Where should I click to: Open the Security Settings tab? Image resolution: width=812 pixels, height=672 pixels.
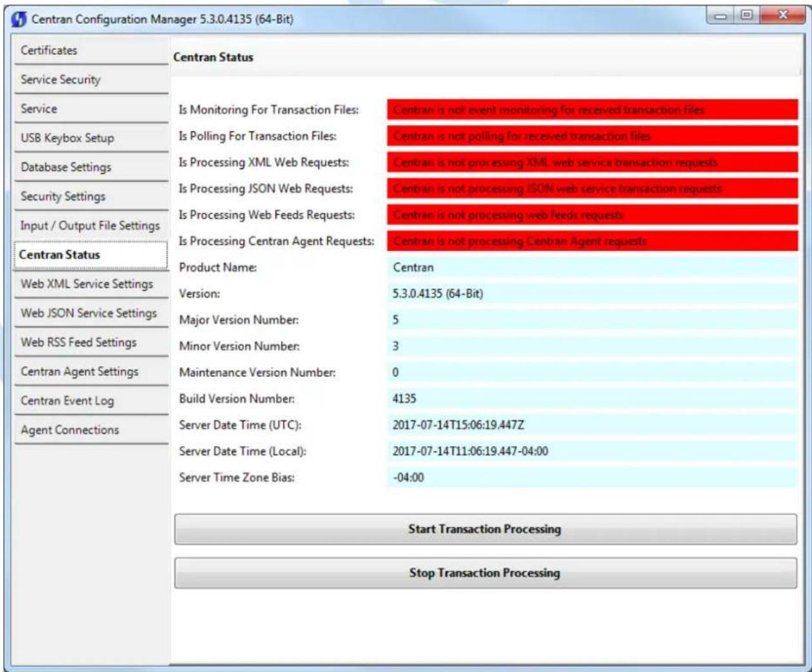(x=91, y=196)
